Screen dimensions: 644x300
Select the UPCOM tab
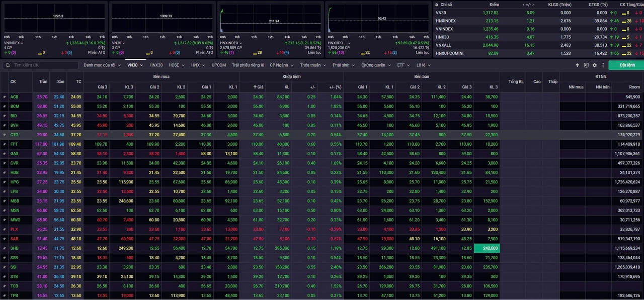tap(219, 65)
